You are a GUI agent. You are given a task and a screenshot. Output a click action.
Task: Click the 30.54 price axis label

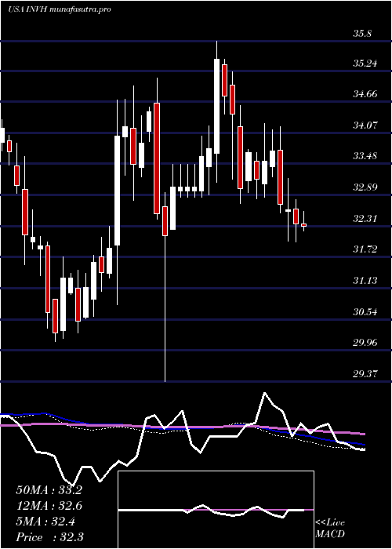[365, 311]
